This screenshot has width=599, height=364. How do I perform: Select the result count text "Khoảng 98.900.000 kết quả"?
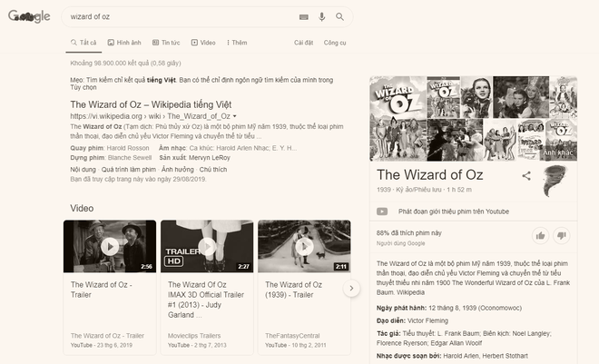pos(110,63)
